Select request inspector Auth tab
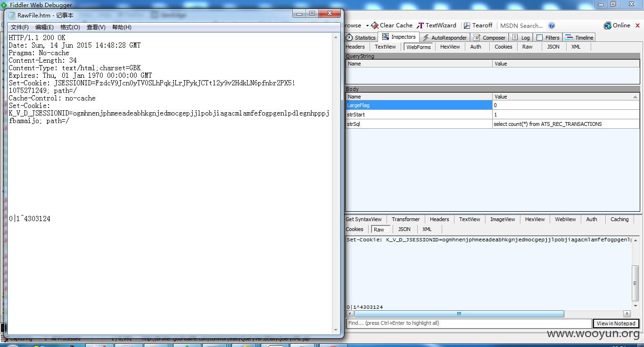 click(x=476, y=47)
